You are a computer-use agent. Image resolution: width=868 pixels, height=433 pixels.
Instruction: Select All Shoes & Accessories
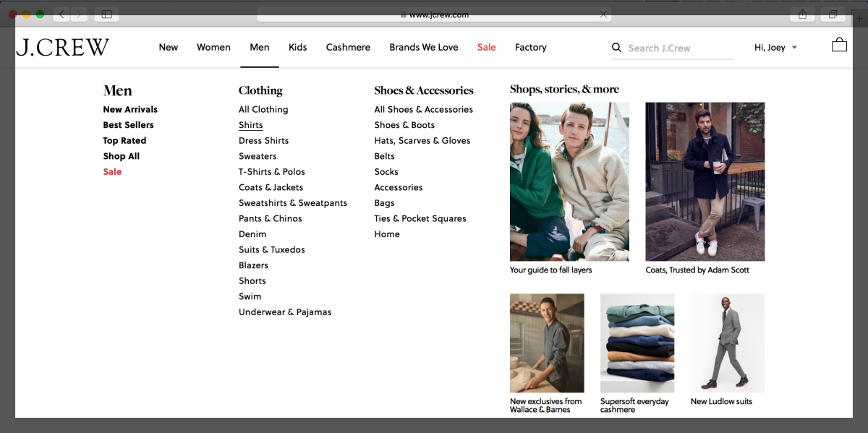tap(424, 110)
